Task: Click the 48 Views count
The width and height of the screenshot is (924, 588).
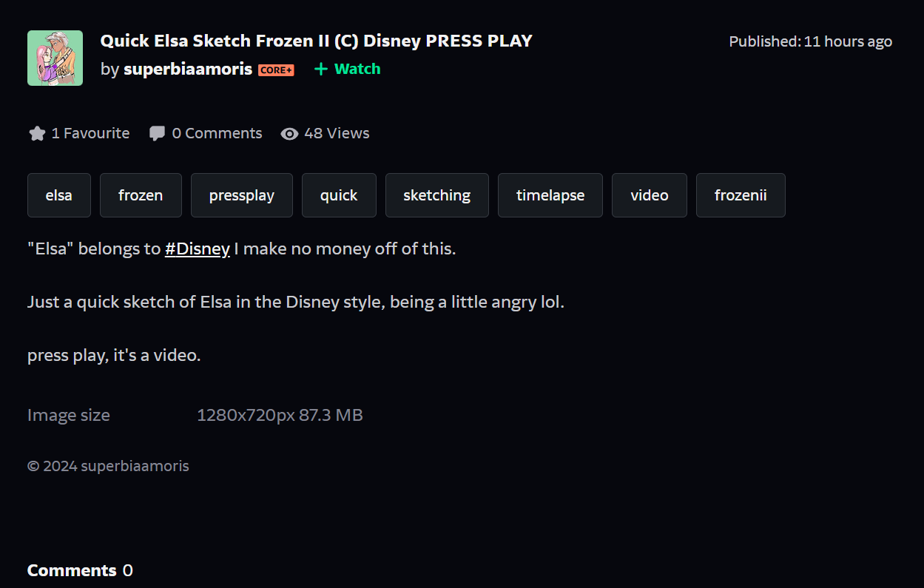Action: 337,133
